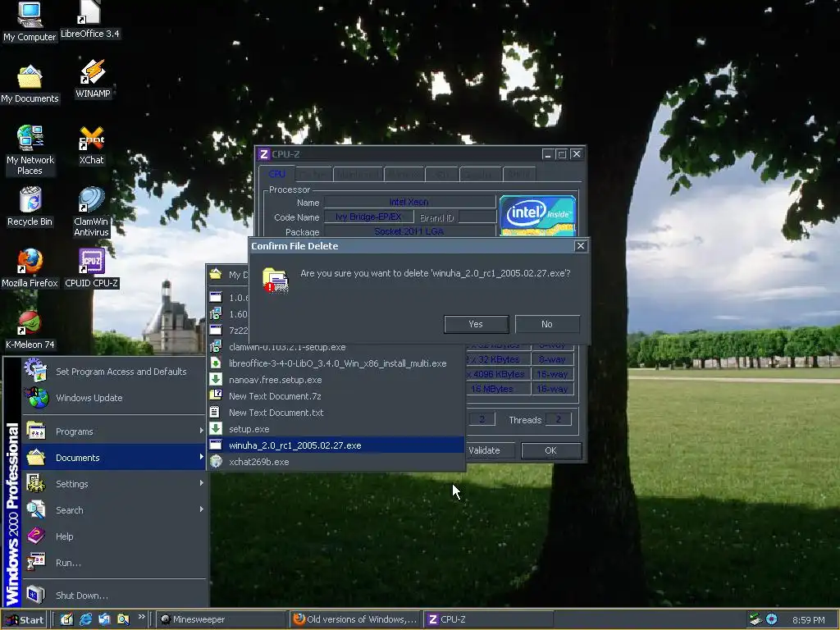Switch to the Mainboard tab in CPU-Z
The width and height of the screenshot is (840, 630).
358,175
